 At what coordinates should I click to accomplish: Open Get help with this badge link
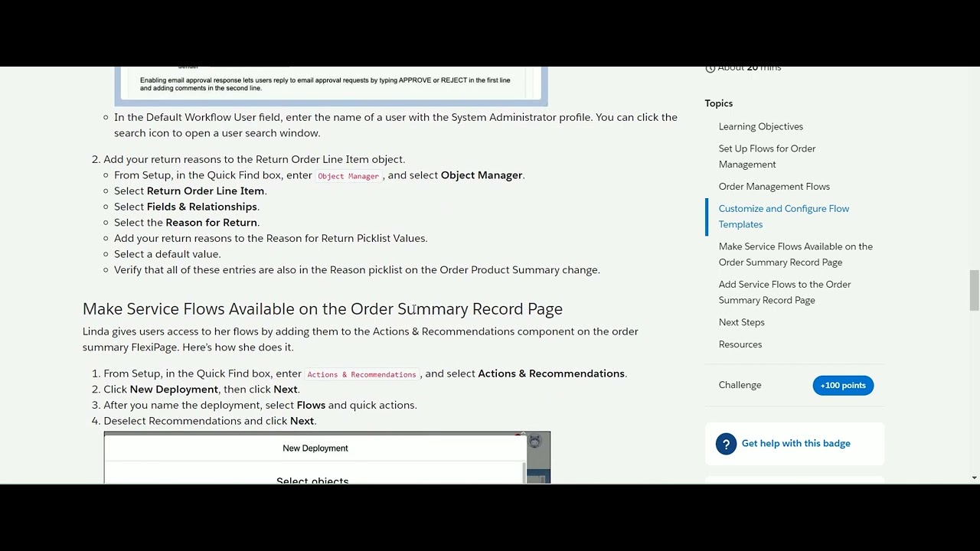(x=795, y=443)
